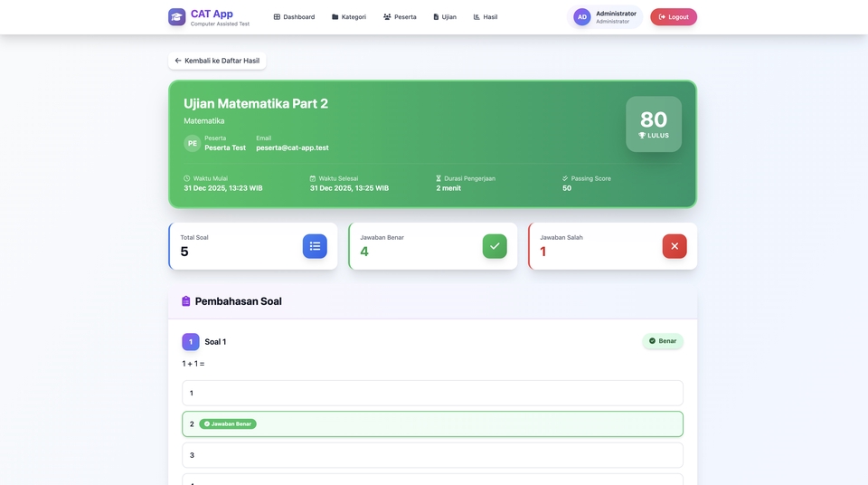868x485 pixels.
Task: Select answer option 1
Action: (432, 393)
